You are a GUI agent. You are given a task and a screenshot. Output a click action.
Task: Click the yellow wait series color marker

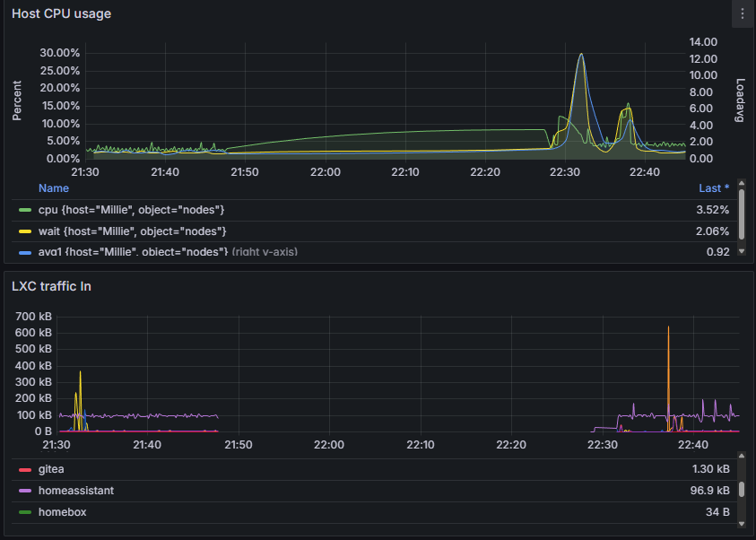(25, 231)
